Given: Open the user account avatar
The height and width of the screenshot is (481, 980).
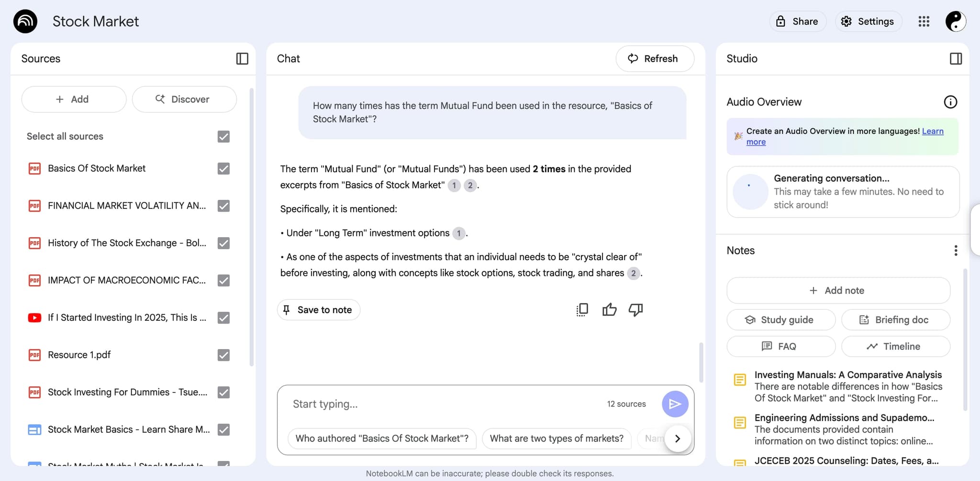Looking at the screenshot, I should point(955,22).
